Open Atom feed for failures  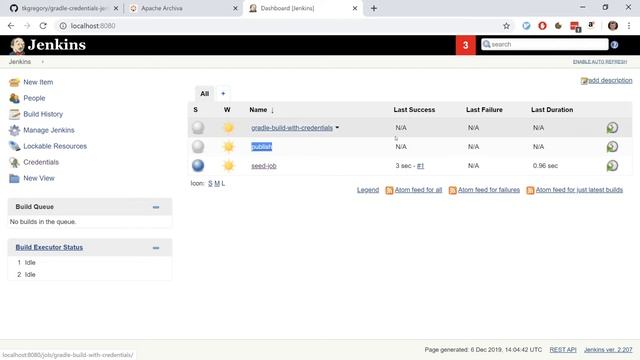489,190
